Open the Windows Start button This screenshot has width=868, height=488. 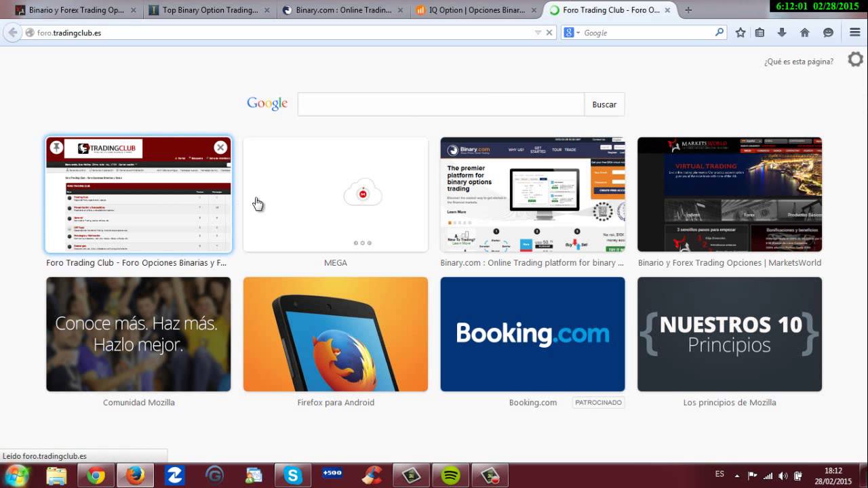(18, 475)
